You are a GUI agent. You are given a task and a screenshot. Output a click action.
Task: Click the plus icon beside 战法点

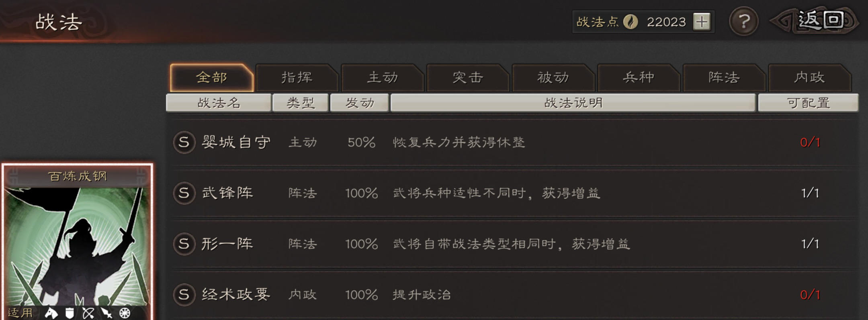(702, 22)
